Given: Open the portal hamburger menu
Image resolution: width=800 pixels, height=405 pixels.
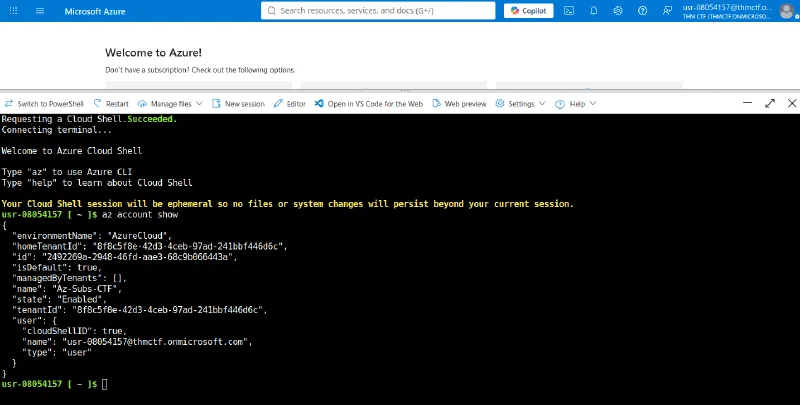Looking at the screenshot, I should (40, 11).
